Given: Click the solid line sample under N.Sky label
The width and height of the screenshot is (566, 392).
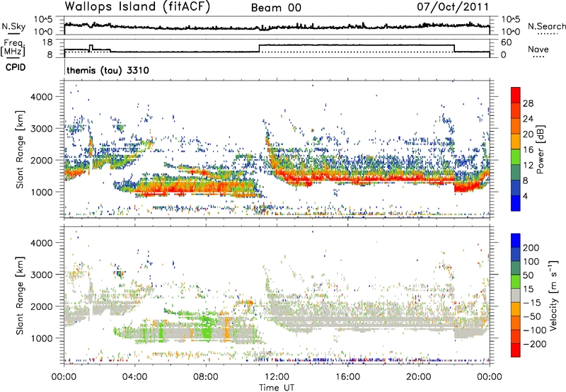Looking at the screenshot, I should [13, 33].
